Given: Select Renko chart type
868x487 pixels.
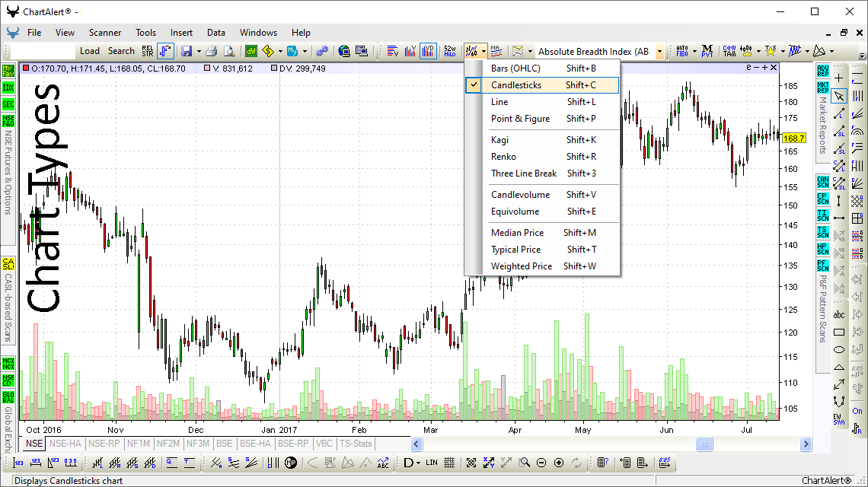Looking at the screenshot, I should pos(542,157).
